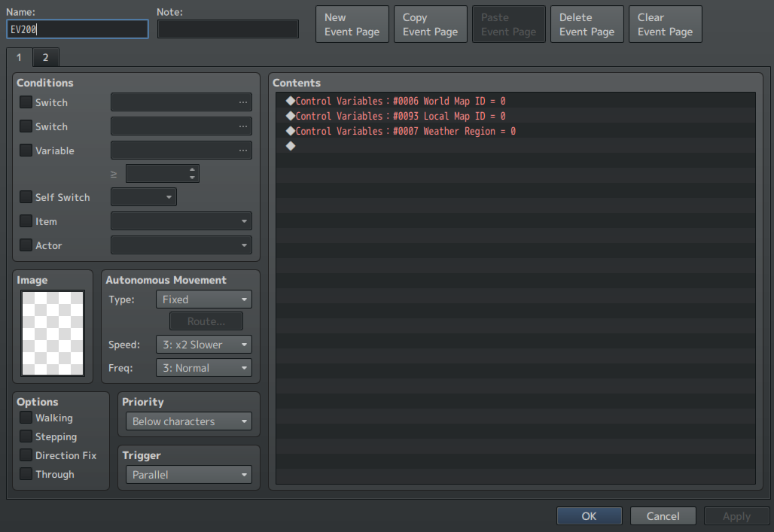Viewport: 774px width, 532px height.
Task: Enable the Direction Fix checkbox
Action: [x=26, y=455]
